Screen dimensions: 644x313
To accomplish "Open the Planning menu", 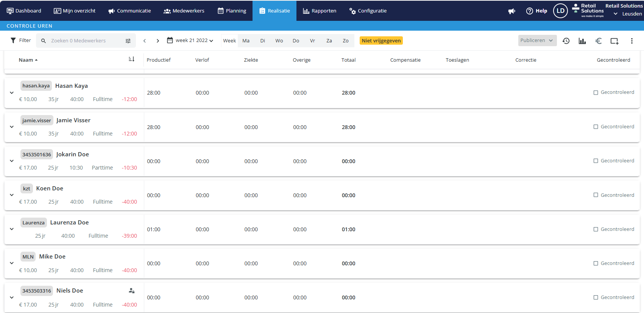I will (x=232, y=11).
